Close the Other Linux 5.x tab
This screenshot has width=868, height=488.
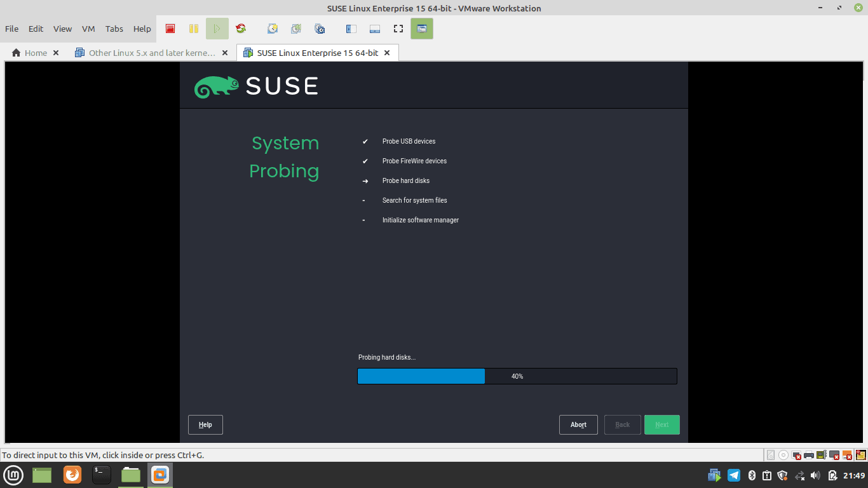pos(225,53)
